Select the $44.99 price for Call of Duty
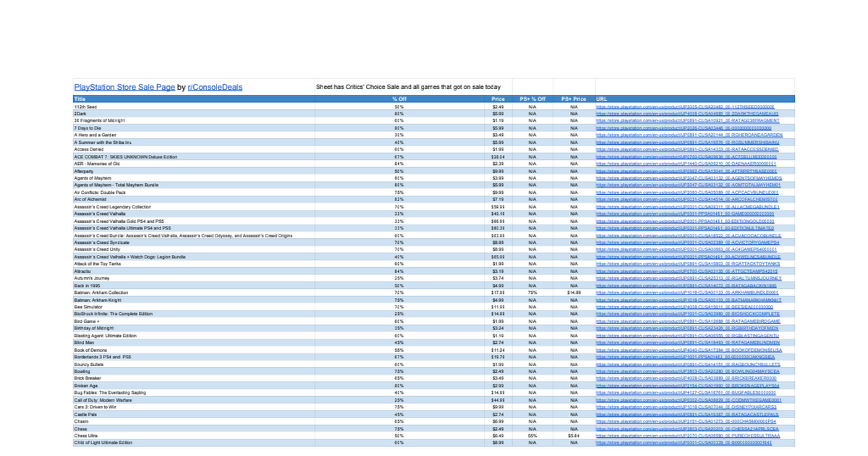 pos(498,400)
